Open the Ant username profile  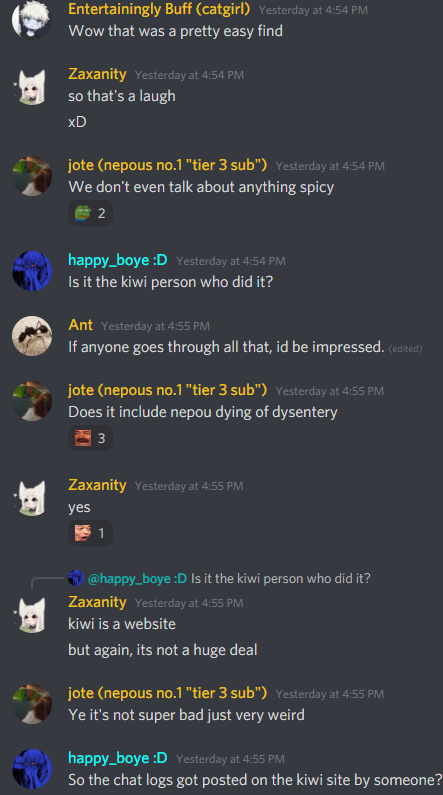click(81, 325)
